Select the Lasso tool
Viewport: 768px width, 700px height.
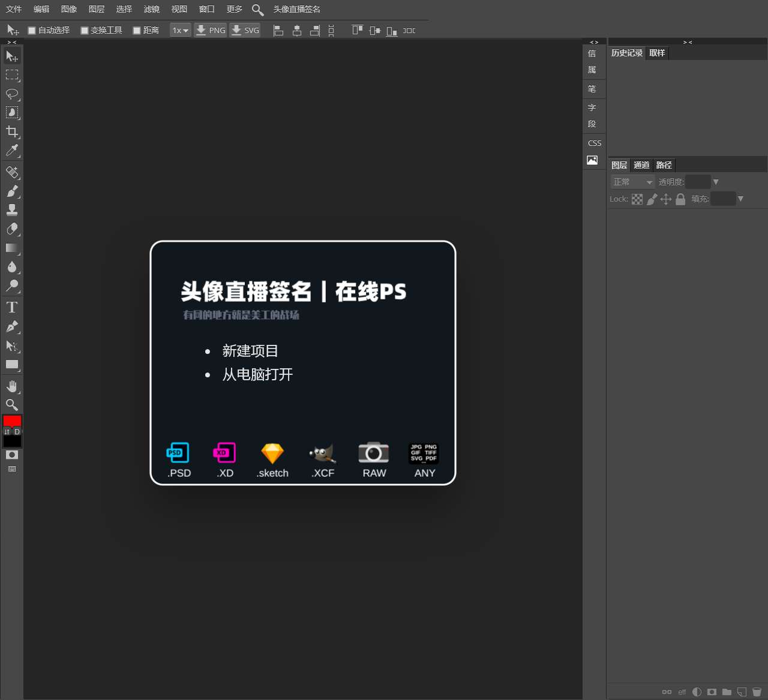12,94
